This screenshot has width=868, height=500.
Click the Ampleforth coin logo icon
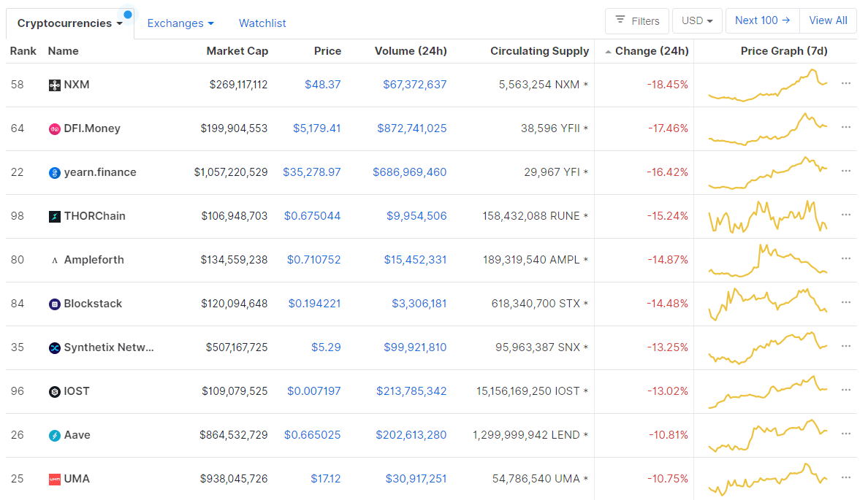click(54, 260)
